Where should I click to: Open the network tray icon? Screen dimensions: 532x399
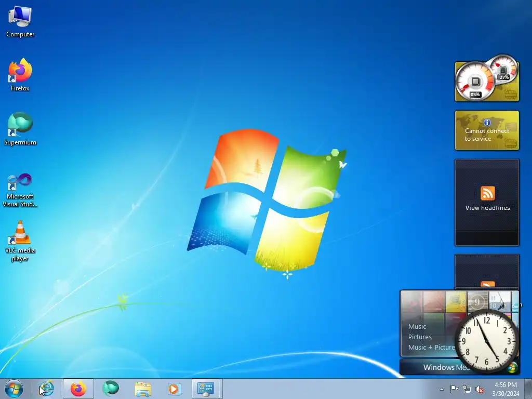pyautogui.click(x=467, y=389)
